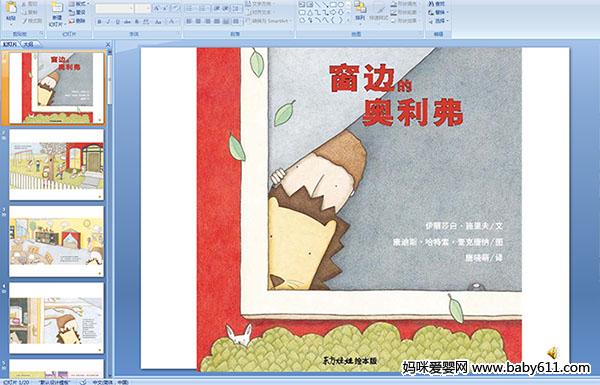The height and width of the screenshot is (385, 600).
Task: Open the font color picker
Action: click(173, 22)
